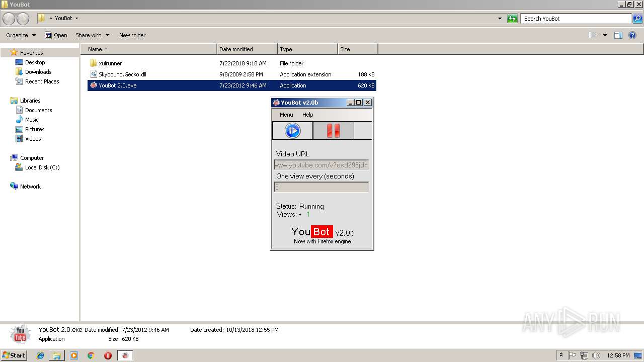644x362 pixels.
Task: Click the taskbar clock 12:58 PM
Action: coord(618,355)
